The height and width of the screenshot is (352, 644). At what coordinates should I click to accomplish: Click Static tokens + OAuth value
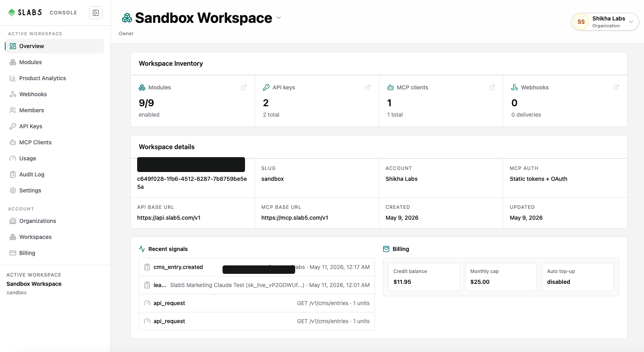pyautogui.click(x=539, y=179)
